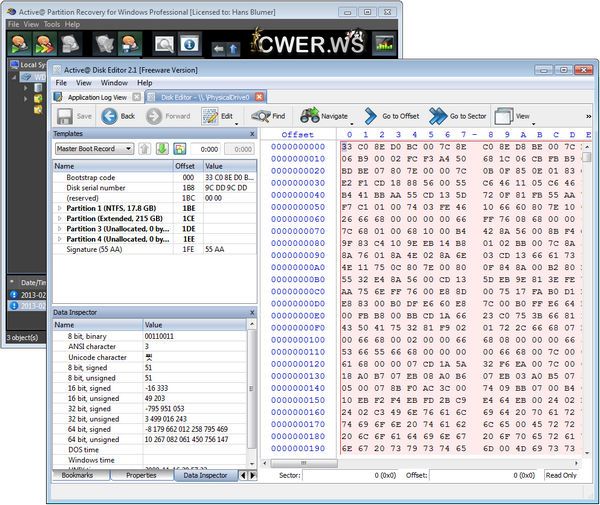Open Window menu in Disk Editor
This screenshot has width=600, height=505.
pyautogui.click(x=114, y=83)
